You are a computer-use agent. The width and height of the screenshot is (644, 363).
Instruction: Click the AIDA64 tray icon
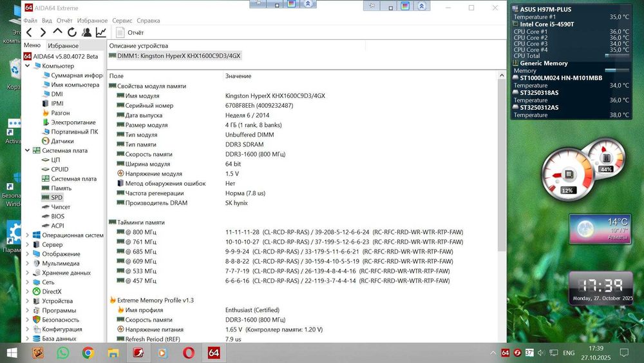[x=505, y=353]
